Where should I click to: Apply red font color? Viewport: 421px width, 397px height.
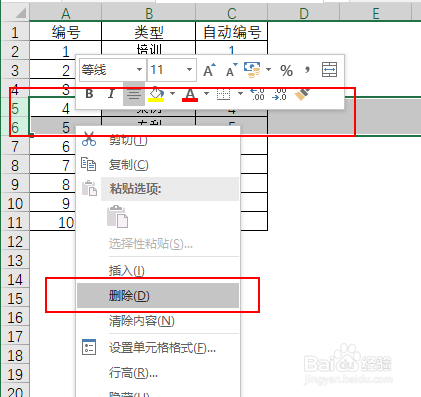[190, 94]
